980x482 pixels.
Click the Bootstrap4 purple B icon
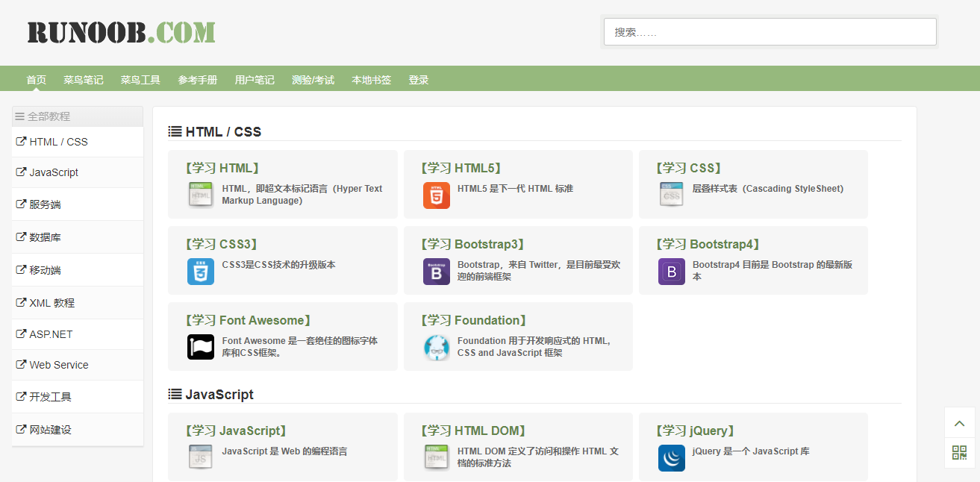(x=672, y=271)
